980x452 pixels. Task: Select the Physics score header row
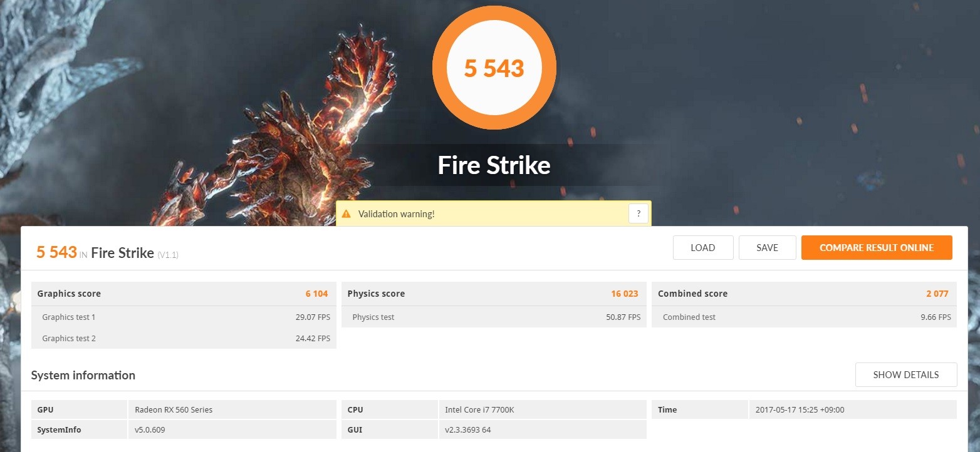(494, 294)
